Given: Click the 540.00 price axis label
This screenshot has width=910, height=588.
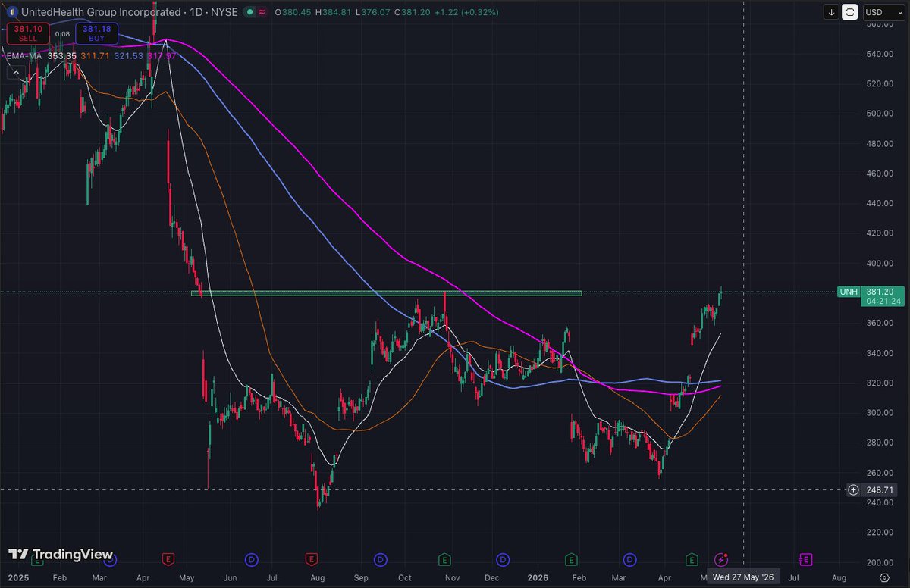Looking at the screenshot, I should (x=879, y=54).
